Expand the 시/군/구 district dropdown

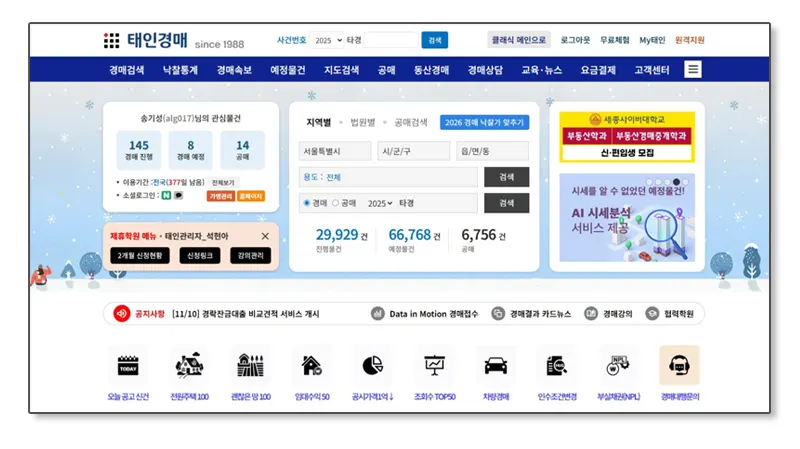(413, 151)
